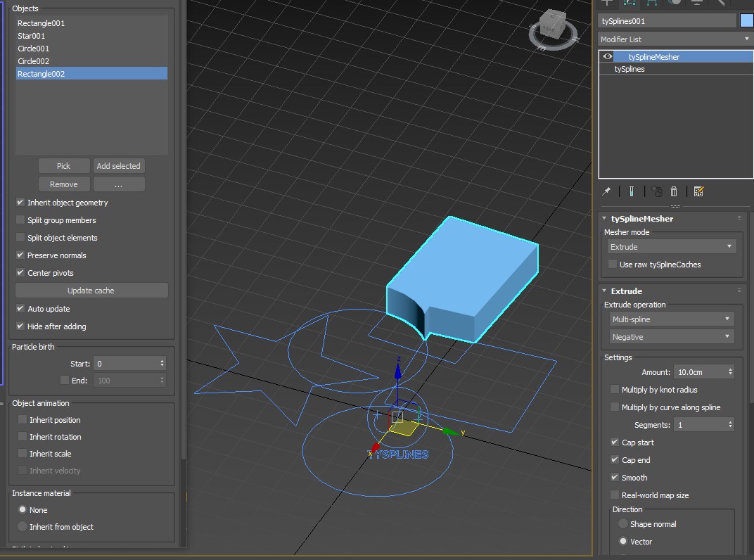This screenshot has height=560, width=754.
Task: Select Circle001 in Objects list
Action: pos(91,48)
